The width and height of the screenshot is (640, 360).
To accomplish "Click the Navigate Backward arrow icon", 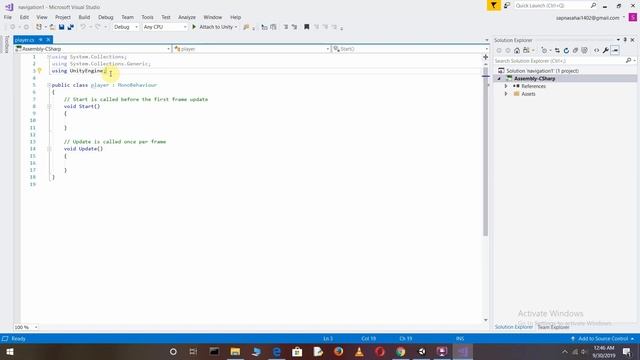I will tap(13, 27).
